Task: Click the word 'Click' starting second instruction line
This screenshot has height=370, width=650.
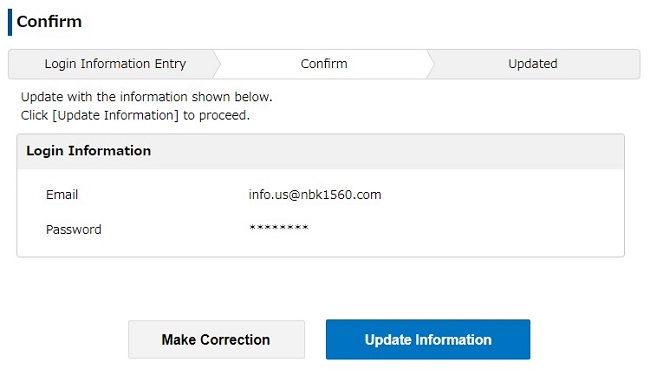Action: coord(34,115)
